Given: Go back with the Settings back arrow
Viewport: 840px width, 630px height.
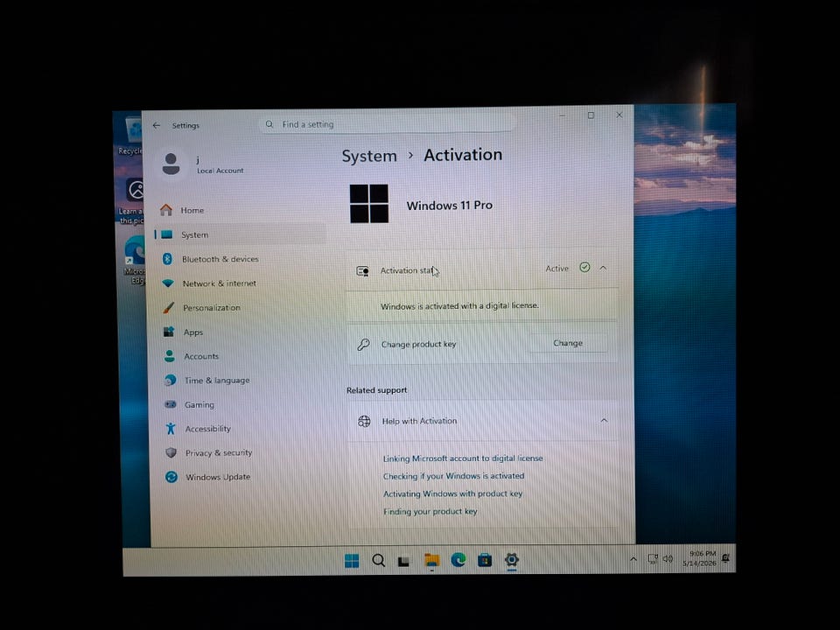Looking at the screenshot, I should [157, 125].
